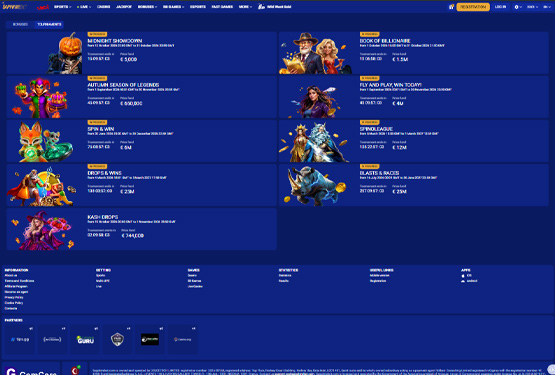
Task: Open Fast Games section
Action: click(222, 7)
